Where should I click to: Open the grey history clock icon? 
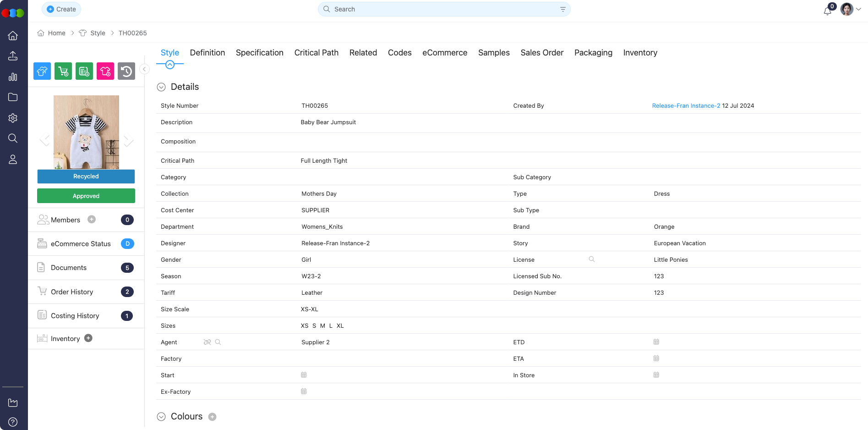pyautogui.click(x=126, y=71)
